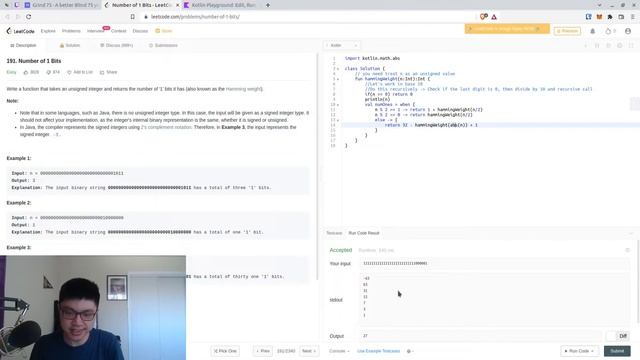
Task: Switch to Grind 75 browser tab
Action: 61,5
